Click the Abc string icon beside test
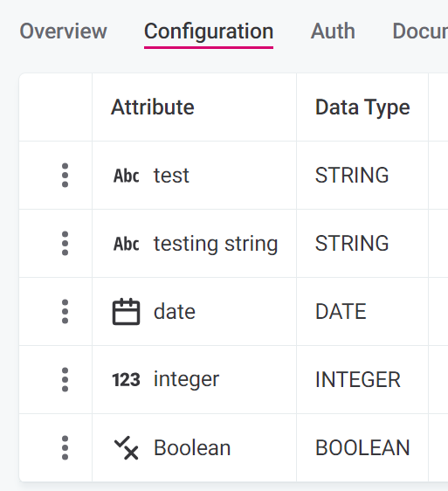Screen dimensions: 448x491 (x=126, y=176)
